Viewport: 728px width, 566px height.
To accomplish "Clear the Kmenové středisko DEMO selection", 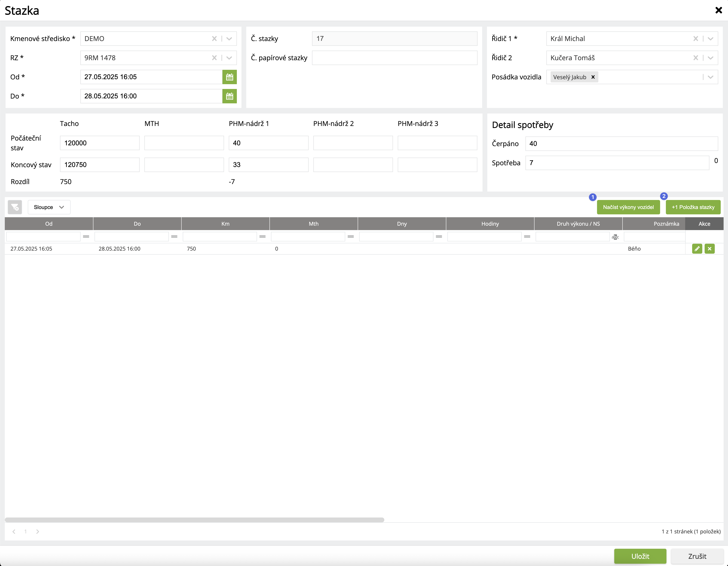I will pyautogui.click(x=214, y=39).
